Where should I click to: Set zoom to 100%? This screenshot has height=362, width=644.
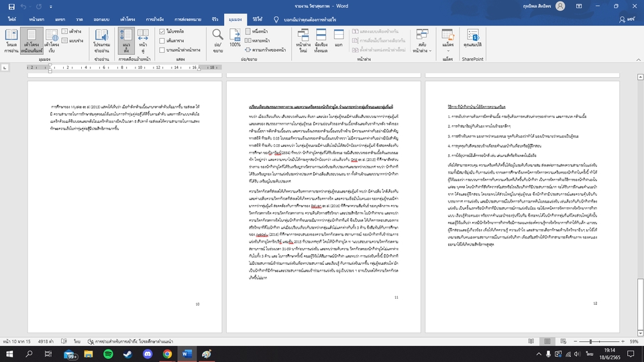click(235, 38)
